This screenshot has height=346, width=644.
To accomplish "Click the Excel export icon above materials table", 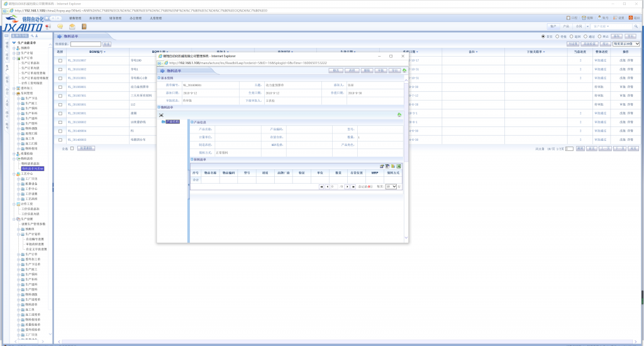I will point(399,166).
